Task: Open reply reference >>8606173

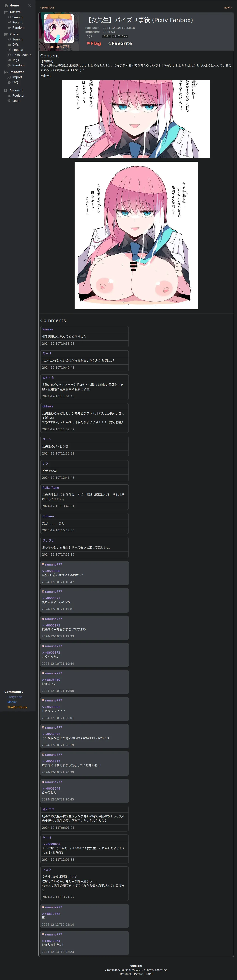Action: 51,625
